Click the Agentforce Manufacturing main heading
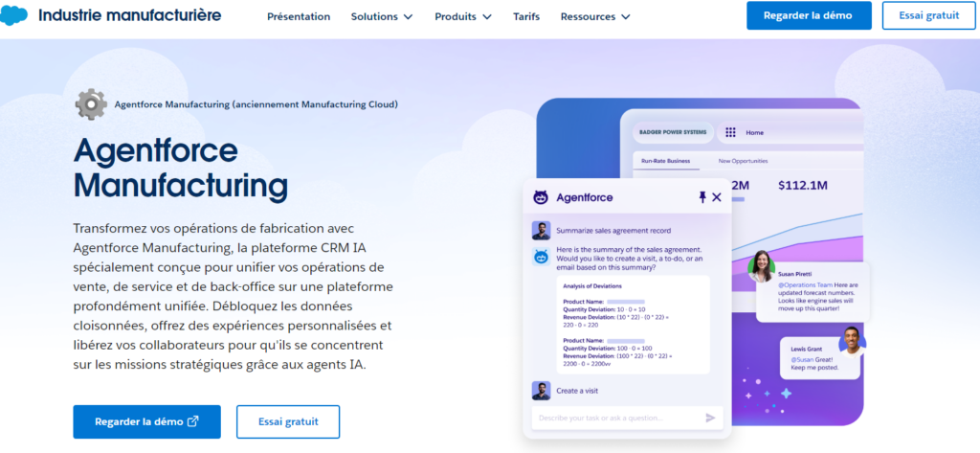The image size is (980, 453). click(181, 168)
